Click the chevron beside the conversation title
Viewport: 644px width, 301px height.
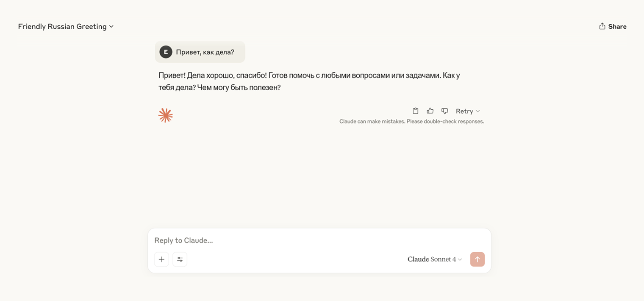(111, 26)
